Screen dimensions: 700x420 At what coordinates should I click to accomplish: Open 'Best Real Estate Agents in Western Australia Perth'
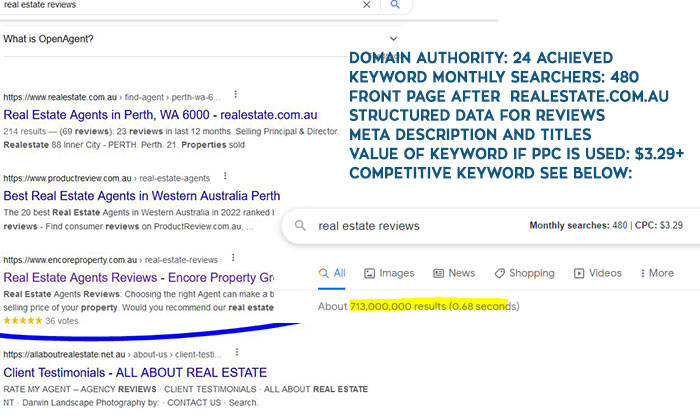click(142, 196)
